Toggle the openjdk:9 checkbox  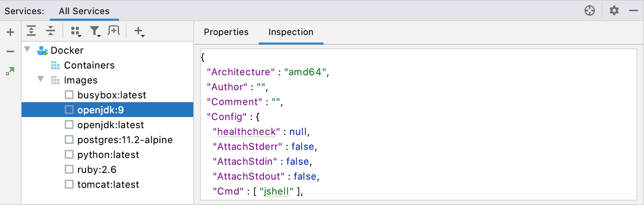point(69,110)
